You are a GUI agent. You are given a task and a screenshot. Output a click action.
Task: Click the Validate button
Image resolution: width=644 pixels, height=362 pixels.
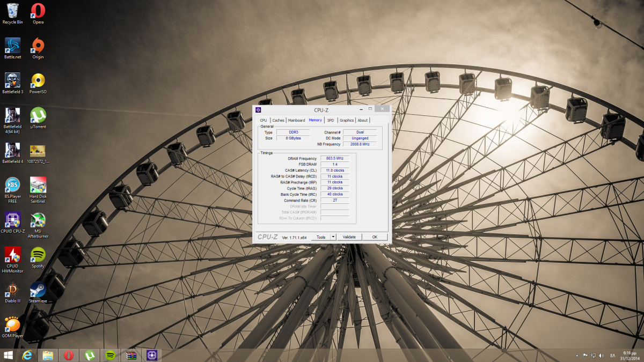point(349,237)
